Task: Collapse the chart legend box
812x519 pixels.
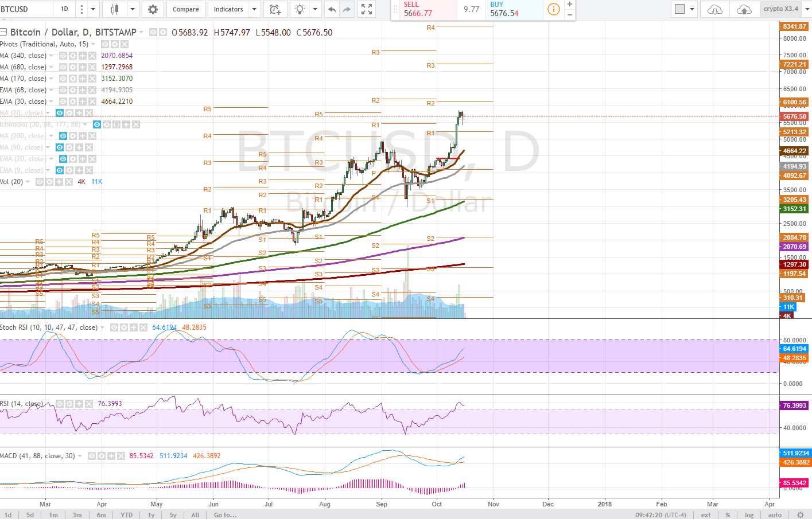Action: (x=3, y=33)
